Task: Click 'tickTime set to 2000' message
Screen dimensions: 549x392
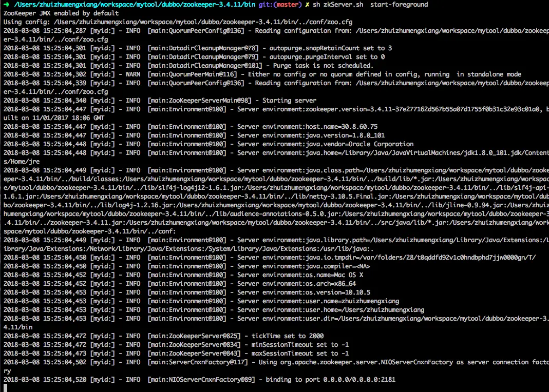Action: (288, 336)
